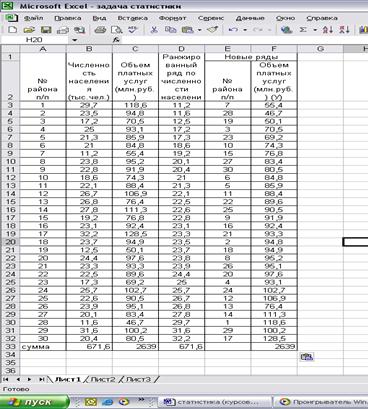Click the Windows пуск Start button
This screenshot has width=368, height=409.
35,402
